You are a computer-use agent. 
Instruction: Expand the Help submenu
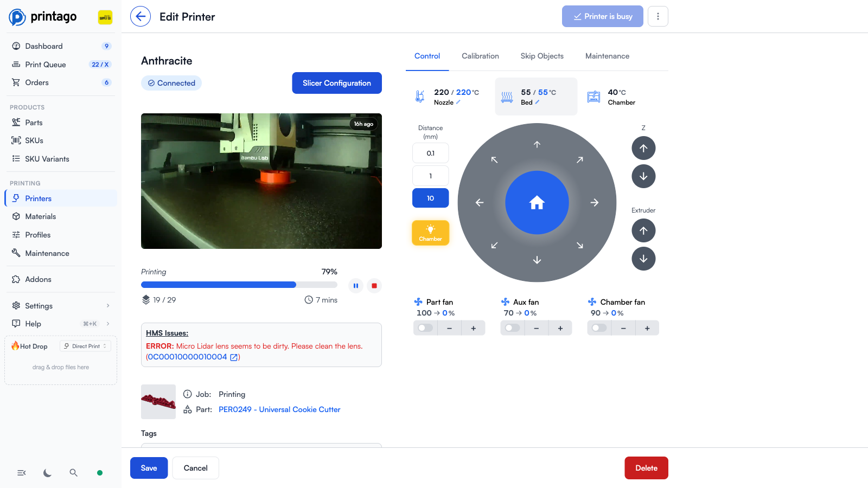(107, 324)
